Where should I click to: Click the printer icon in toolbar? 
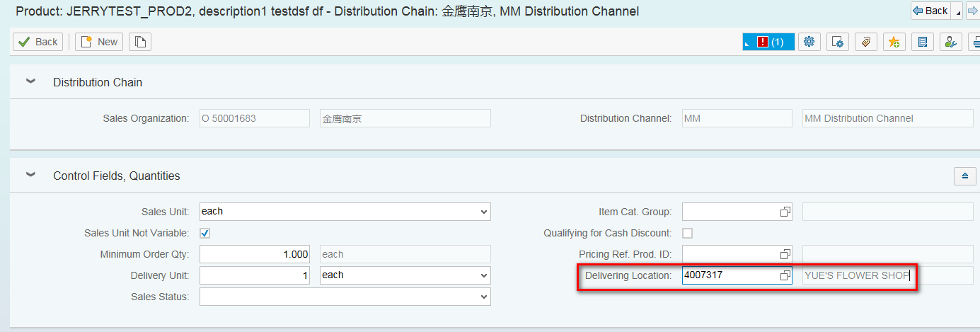(974, 42)
